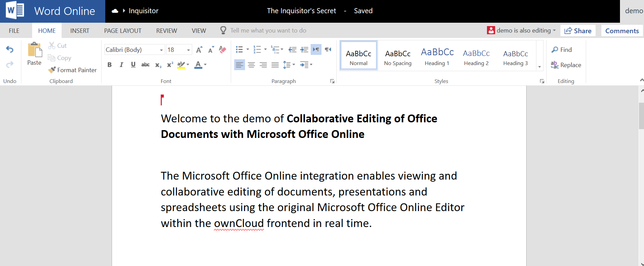Toggle Strikethrough formatting
This screenshot has height=266, width=644.
tap(145, 65)
